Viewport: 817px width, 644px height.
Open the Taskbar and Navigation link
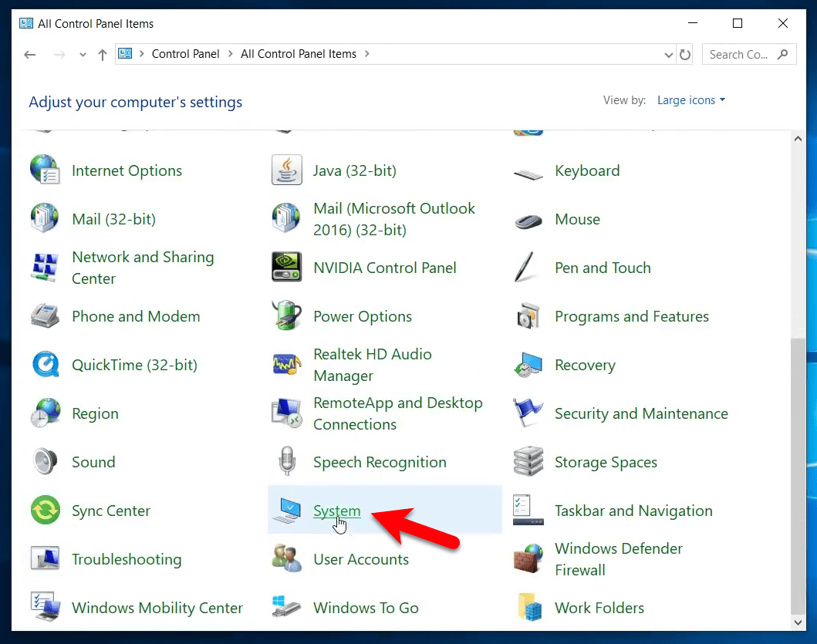click(633, 511)
